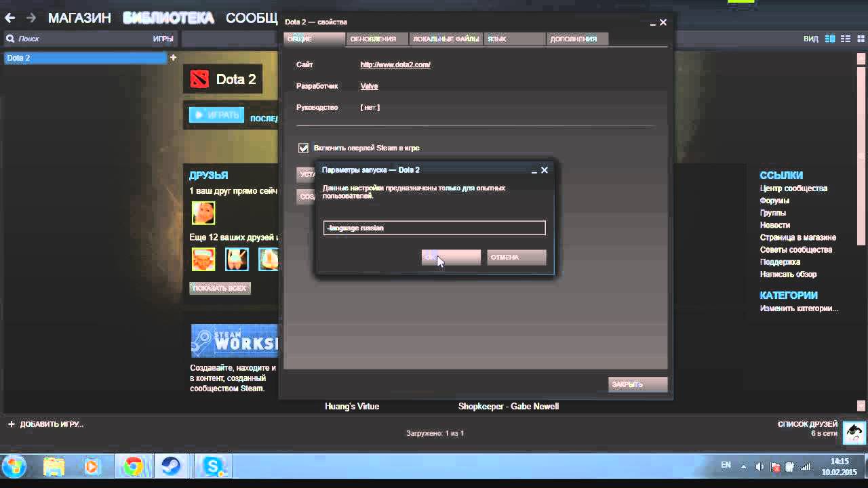The width and height of the screenshot is (868, 488).
Task: Go forward with the right arrow
Action: click(31, 18)
